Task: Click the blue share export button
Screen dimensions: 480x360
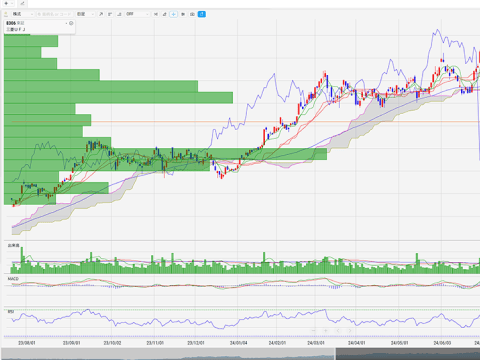Action: point(202,14)
